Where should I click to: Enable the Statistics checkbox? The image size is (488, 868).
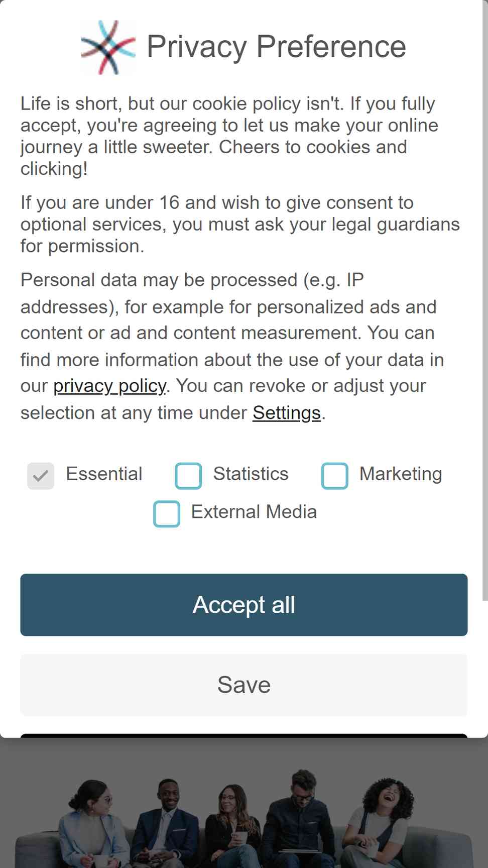188,476
